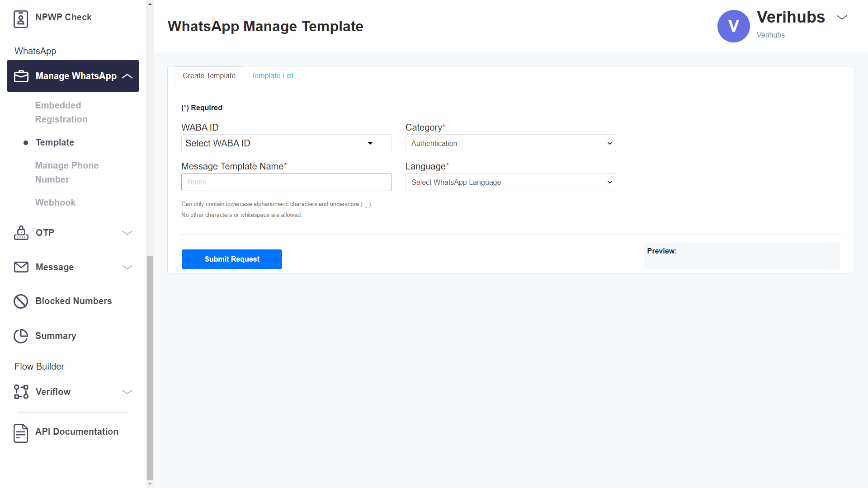Open the Category Authentication dropdown
The width and height of the screenshot is (868, 488).
pyautogui.click(x=510, y=143)
